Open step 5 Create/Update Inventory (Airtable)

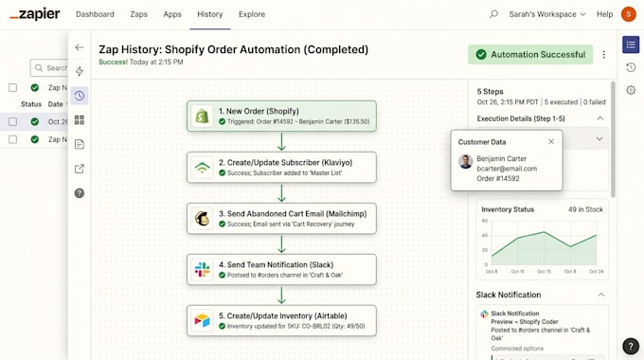[281, 320]
